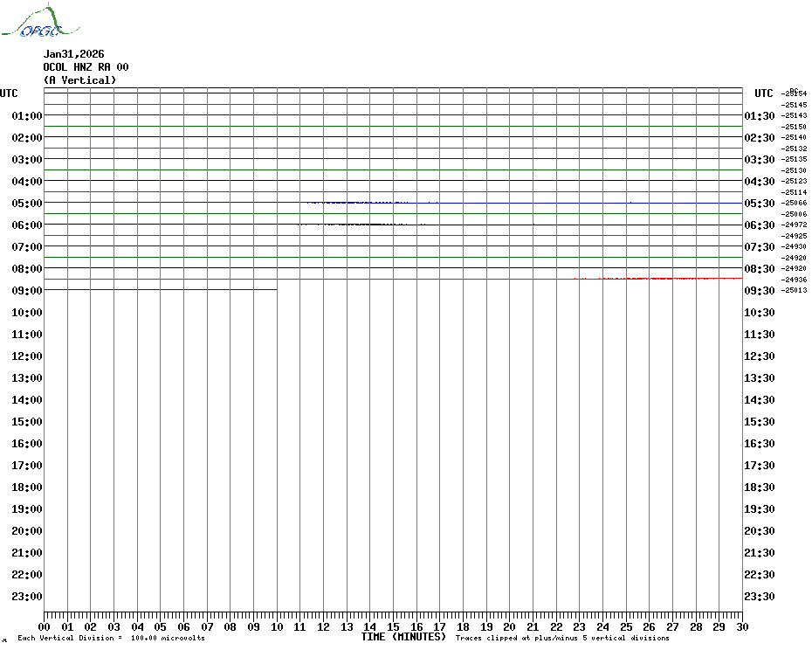
Task: Click the (A Vertical) channel label
Action: 79,80
